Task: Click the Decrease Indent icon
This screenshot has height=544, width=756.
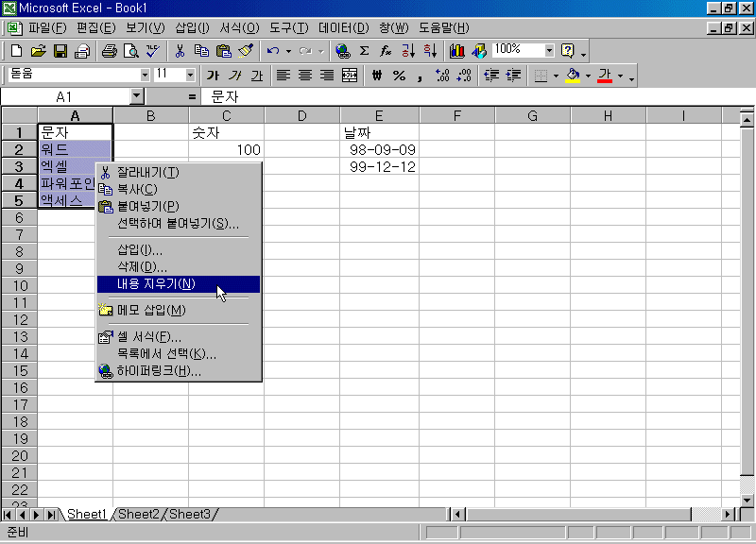Action: pos(491,76)
